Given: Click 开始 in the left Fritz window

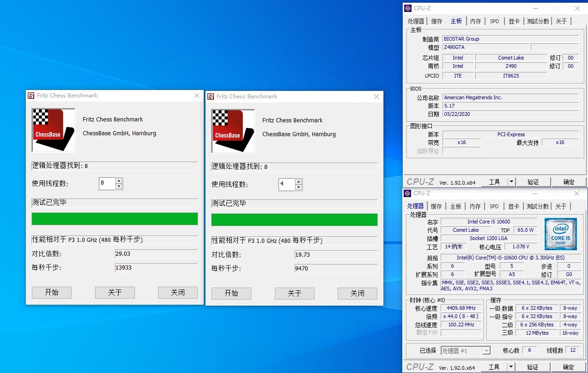Looking at the screenshot, I should [52, 292].
